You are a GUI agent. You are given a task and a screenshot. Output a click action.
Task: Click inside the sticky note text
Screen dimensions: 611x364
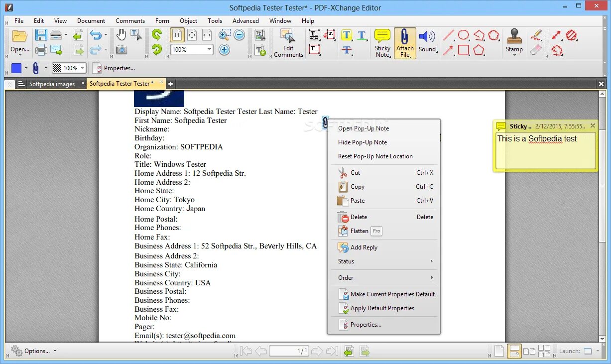545,149
